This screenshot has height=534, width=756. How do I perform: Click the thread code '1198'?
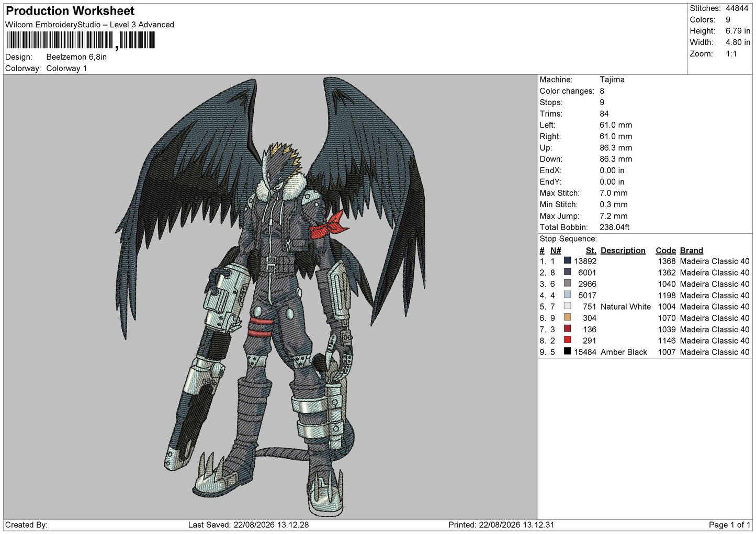[x=667, y=296]
